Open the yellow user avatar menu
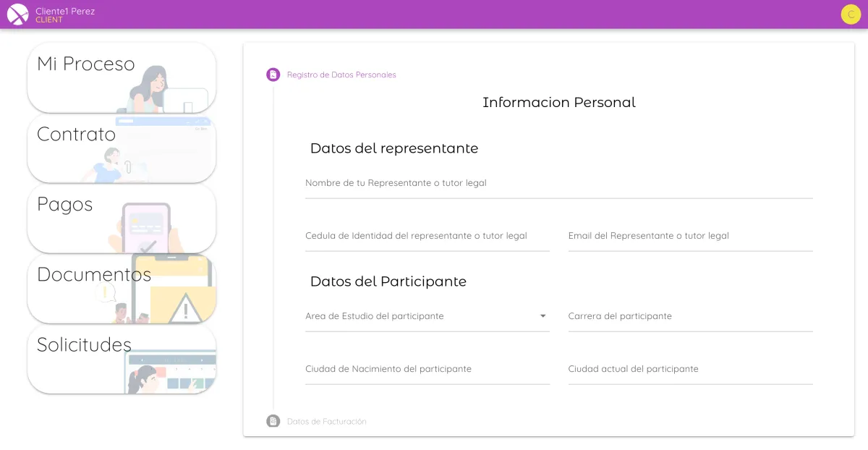This screenshot has width=868, height=450. point(851,14)
